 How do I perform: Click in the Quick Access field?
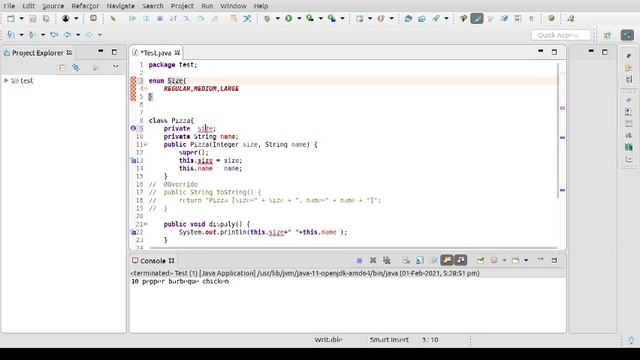(561, 35)
